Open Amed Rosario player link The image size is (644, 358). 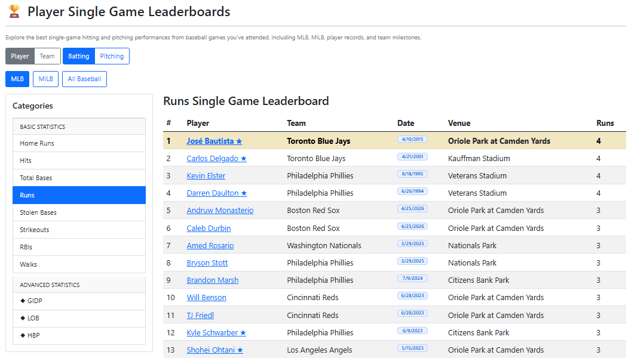(210, 246)
